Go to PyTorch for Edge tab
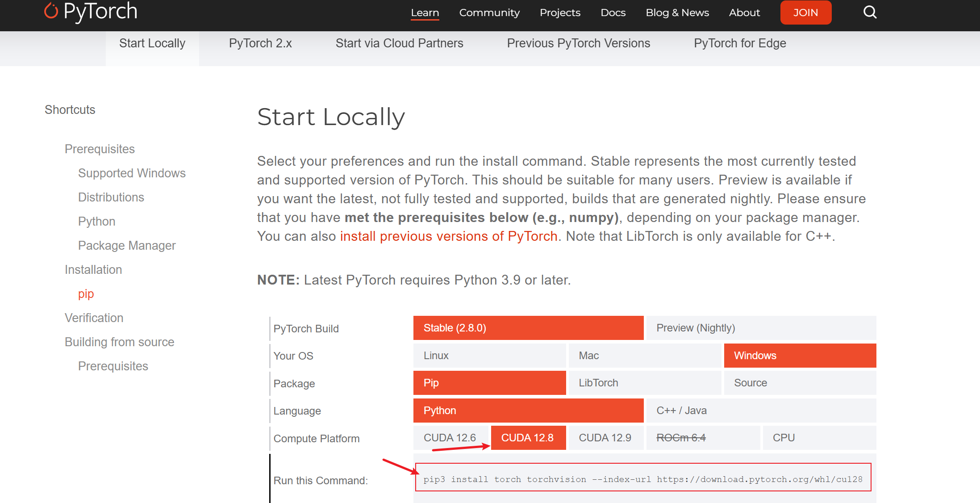This screenshot has height=503, width=980. pos(740,43)
